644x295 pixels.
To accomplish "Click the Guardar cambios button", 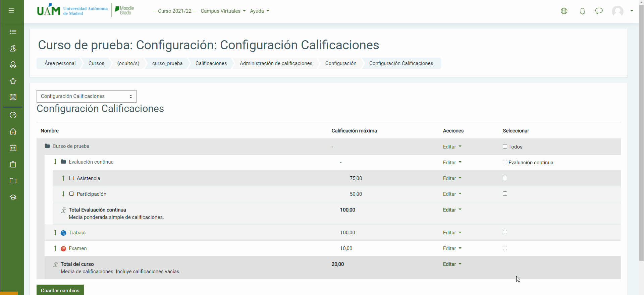I will [60, 290].
